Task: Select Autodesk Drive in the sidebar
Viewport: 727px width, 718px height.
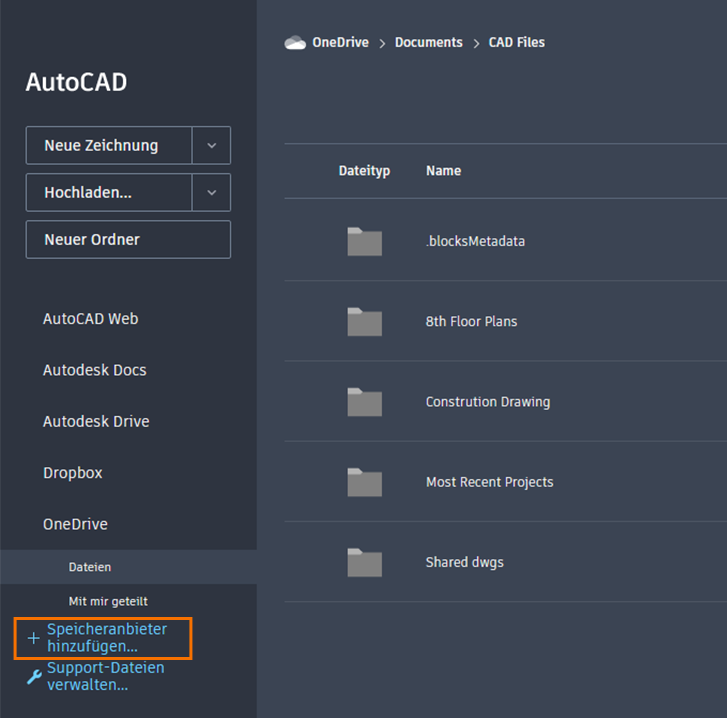Action: click(x=96, y=421)
